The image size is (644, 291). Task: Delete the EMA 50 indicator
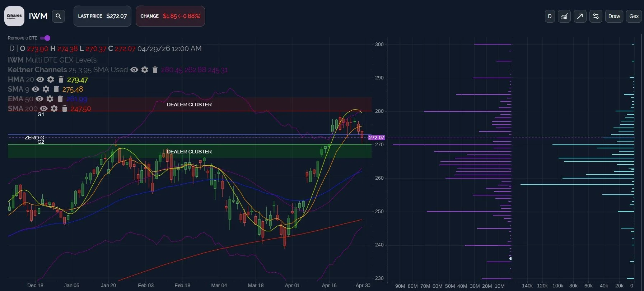click(60, 99)
